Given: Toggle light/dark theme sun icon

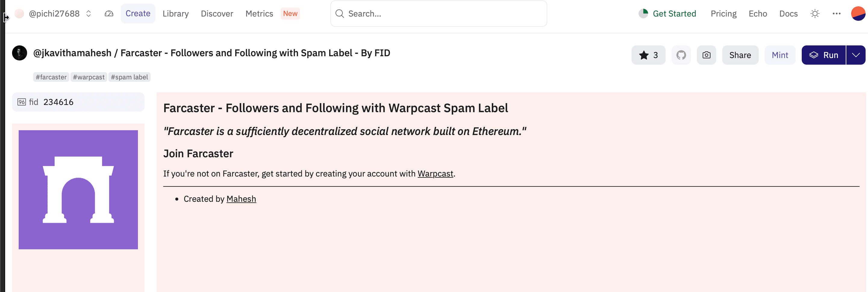Looking at the screenshot, I should pos(815,14).
